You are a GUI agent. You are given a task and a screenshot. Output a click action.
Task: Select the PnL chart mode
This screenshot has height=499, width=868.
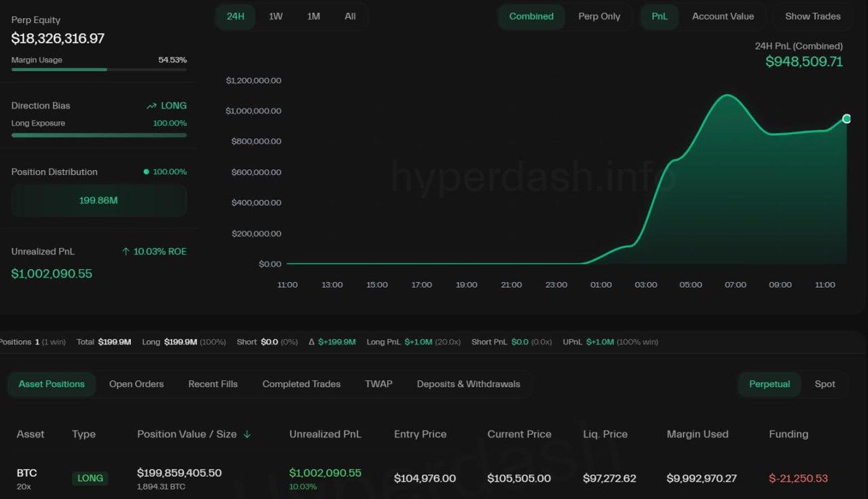coord(659,16)
